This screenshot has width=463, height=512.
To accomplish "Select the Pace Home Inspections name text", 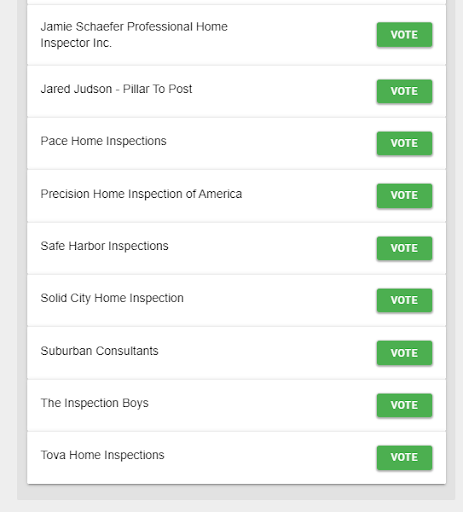I will pyautogui.click(x=103, y=141).
